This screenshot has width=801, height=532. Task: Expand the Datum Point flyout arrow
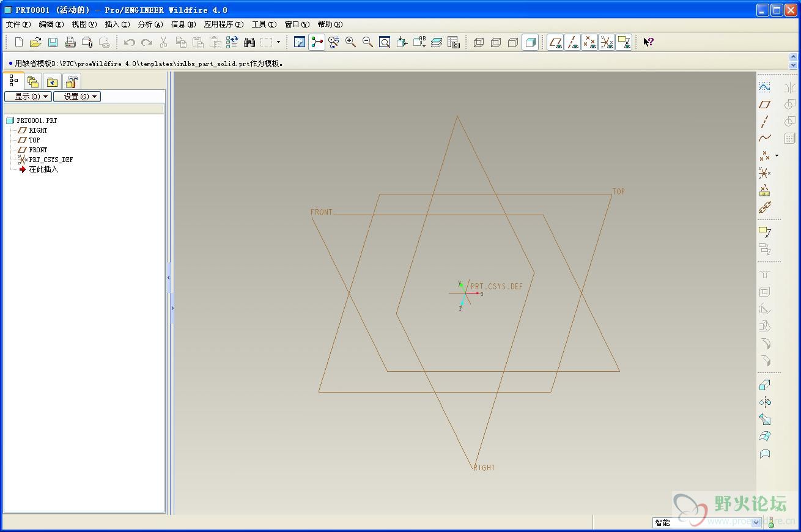pyautogui.click(x=777, y=156)
